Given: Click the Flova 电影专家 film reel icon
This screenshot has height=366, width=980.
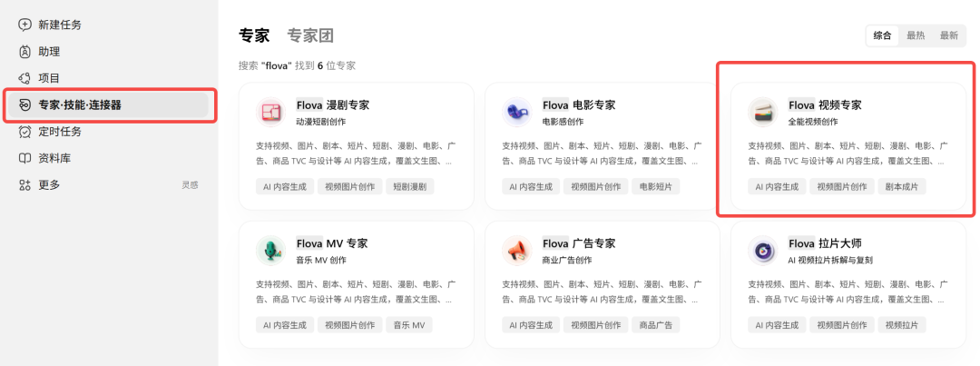Looking at the screenshot, I should tap(517, 112).
